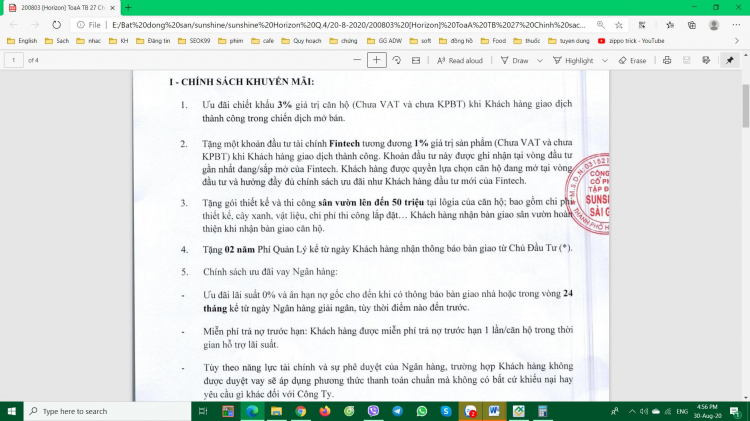Click the vertical scrollbar thumb
Image resolution: width=750 pixels, height=421 pixels.
pos(746,106)
